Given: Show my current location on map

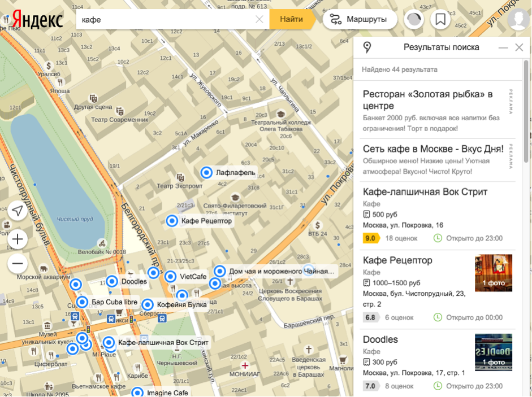Looking at the screenshot, I should tap(18, 211).
